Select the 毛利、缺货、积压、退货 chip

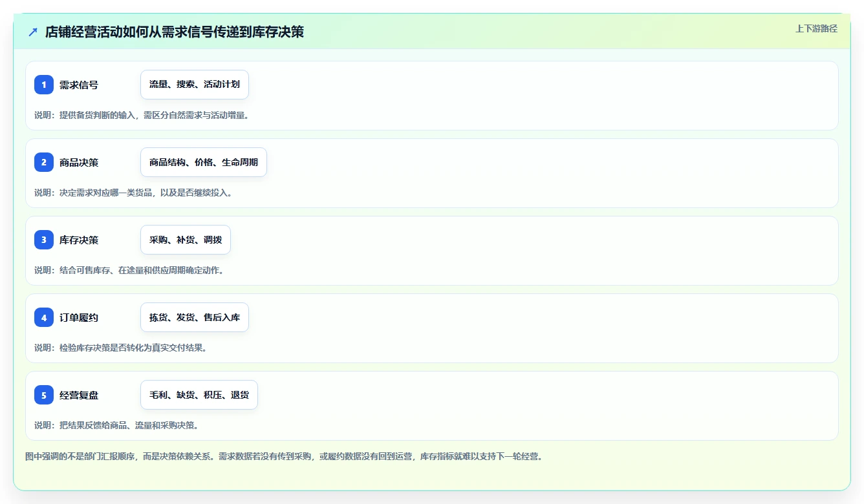pos(199,395)
